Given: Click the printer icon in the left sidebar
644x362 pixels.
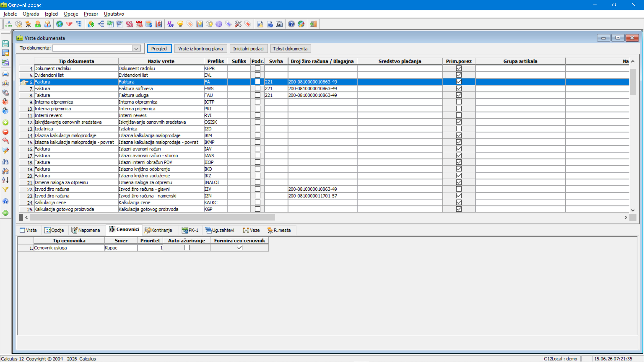Looking at the screenshot, I should click(x=6, y=74).
